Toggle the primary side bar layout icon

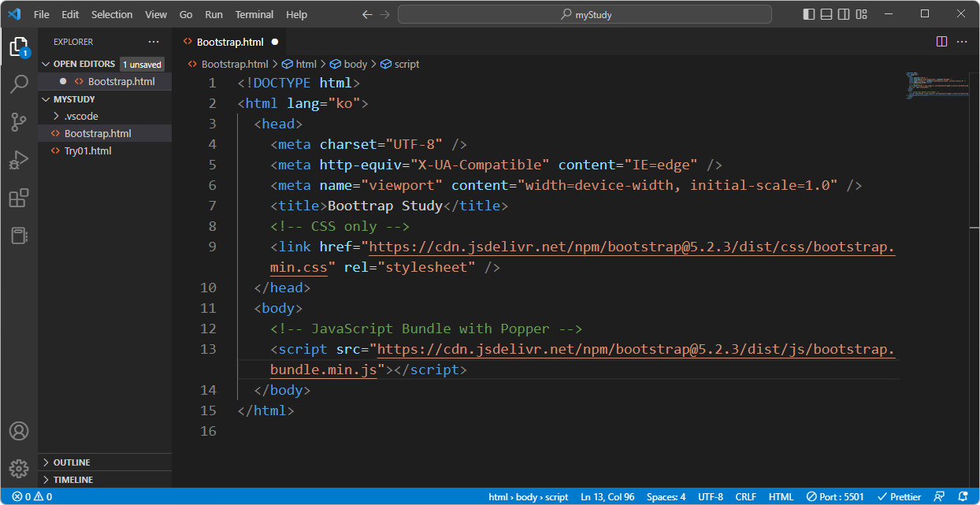809,14
